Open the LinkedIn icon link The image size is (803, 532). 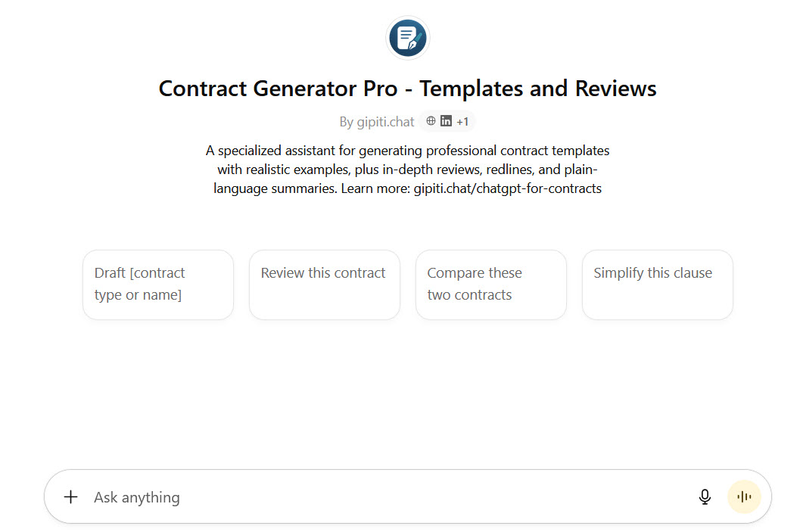[x=446, y=121]
